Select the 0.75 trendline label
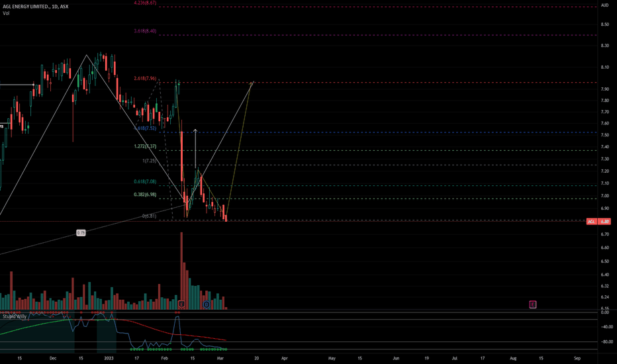 coord(81,233)
